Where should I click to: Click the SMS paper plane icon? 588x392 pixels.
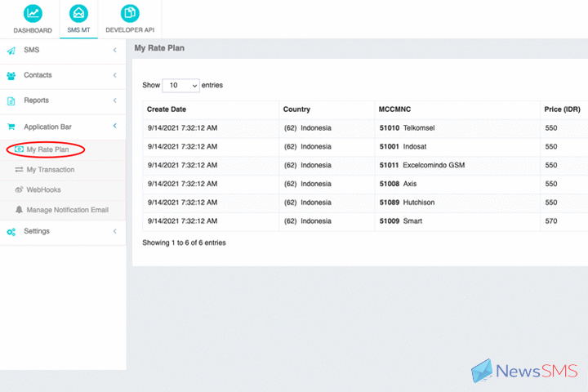coord(11,51)
